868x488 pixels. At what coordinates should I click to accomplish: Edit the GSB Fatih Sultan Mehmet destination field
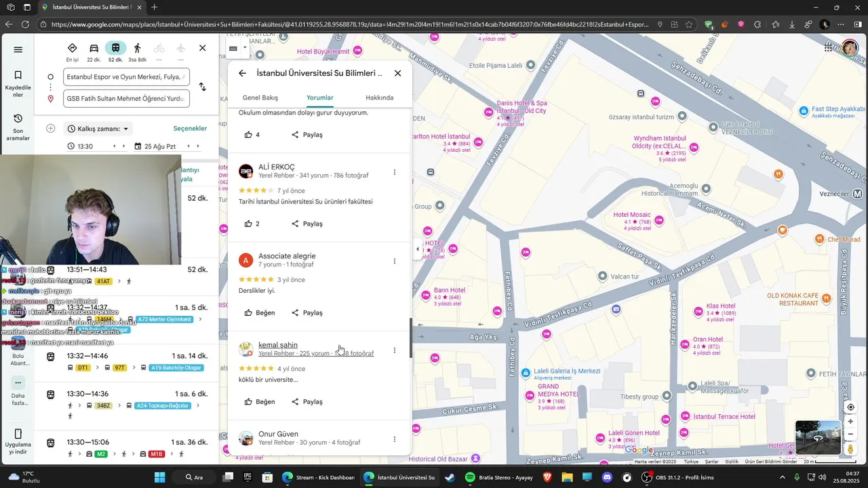pos(126,98)
